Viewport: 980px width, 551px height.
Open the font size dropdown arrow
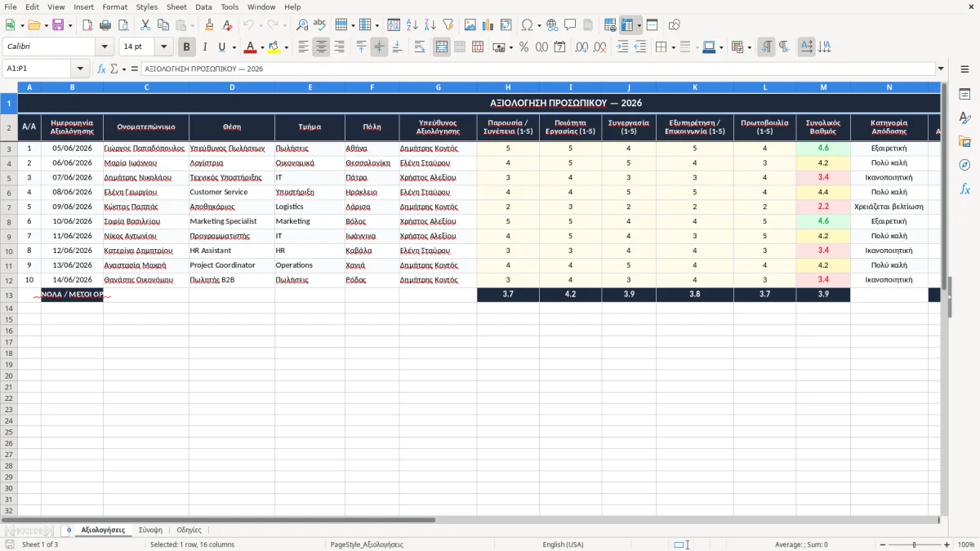pos(164,47)
